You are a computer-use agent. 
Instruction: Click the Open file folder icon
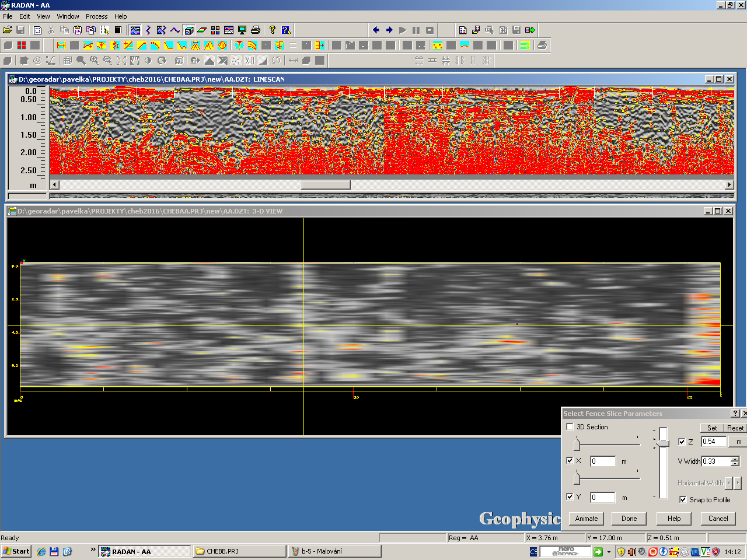pos(8,30)
